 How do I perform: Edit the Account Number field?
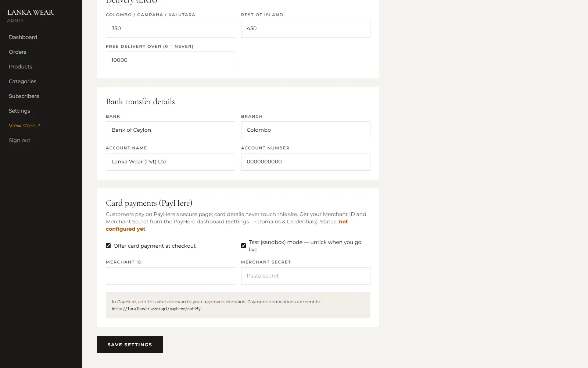(x=306, y=162)
